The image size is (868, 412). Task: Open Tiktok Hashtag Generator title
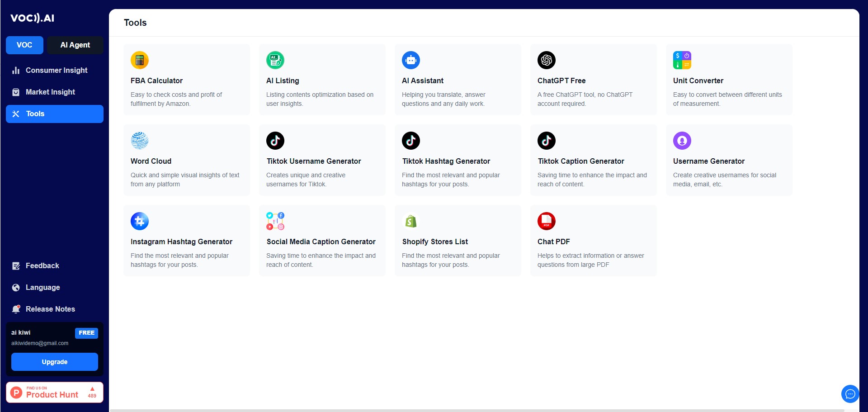pyautogui.click(x=446, y=161)
